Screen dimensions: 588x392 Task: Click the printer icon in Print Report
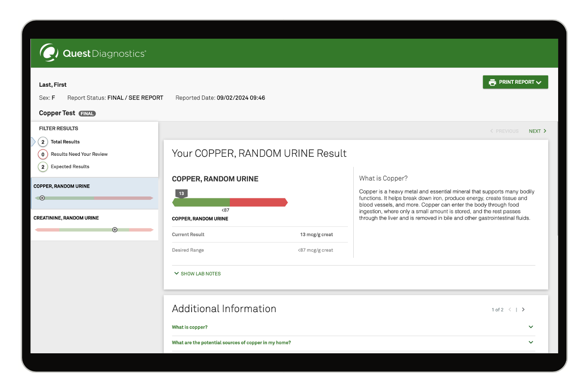click(492, 82)
